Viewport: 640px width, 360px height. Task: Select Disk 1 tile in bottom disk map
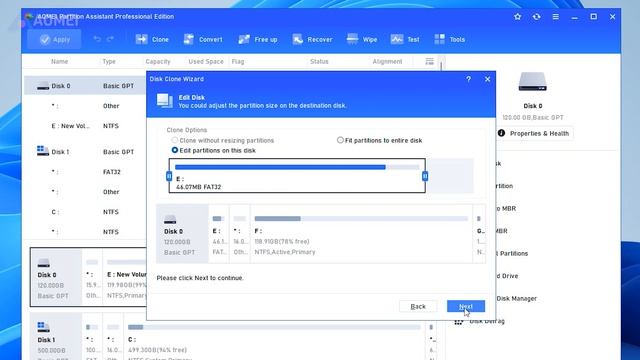tap(56, 337)
